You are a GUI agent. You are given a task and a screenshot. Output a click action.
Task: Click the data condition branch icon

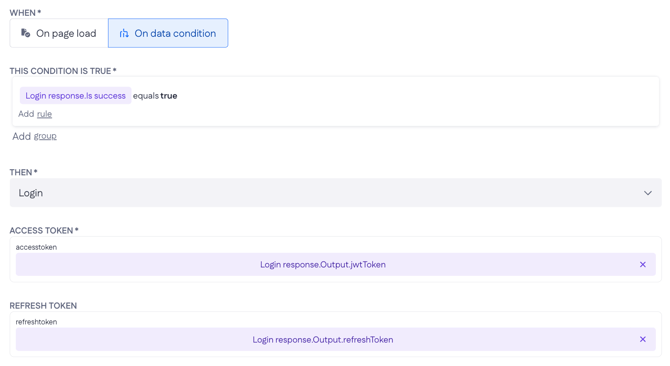(124, 33)
